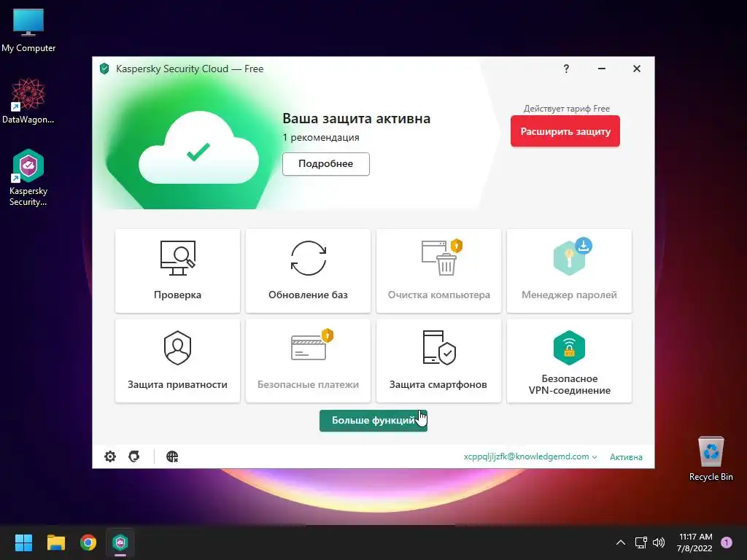Screen dimensions: 747x560
Task: Click the support headset icon in footer
Action: click(134, 456)
